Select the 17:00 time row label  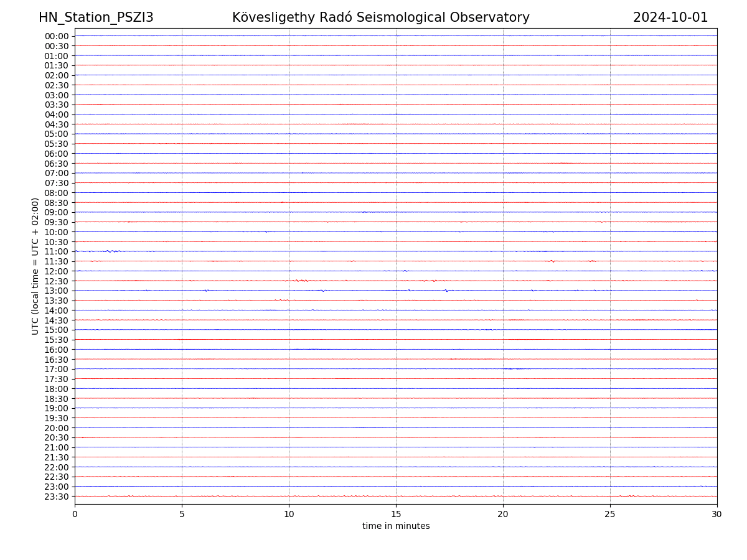point(57,370)
